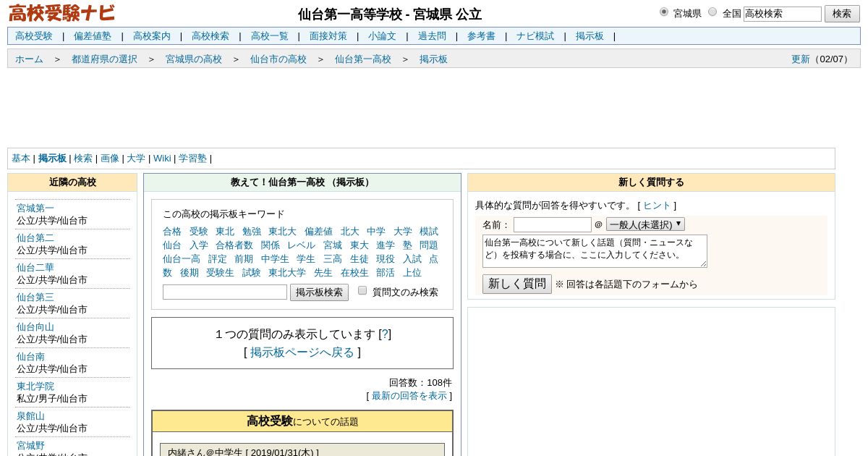Click the 新しく質問 button
Viewport: 868px width, 456px height.
click(517, 284)
